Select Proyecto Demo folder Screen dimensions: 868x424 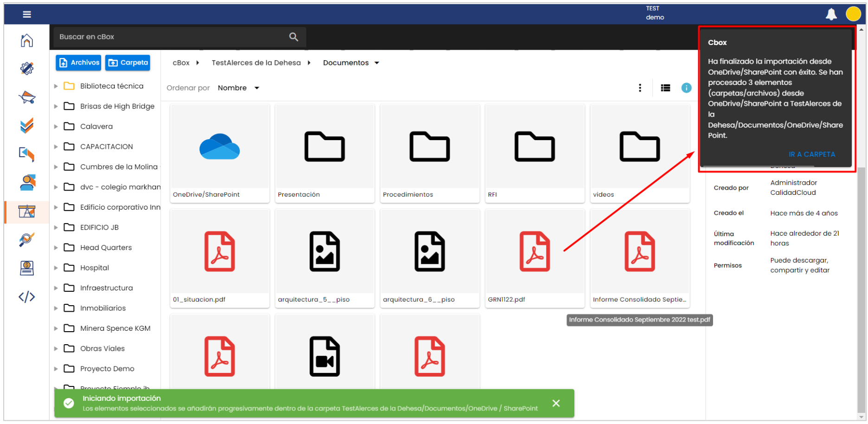click(99, 368)
